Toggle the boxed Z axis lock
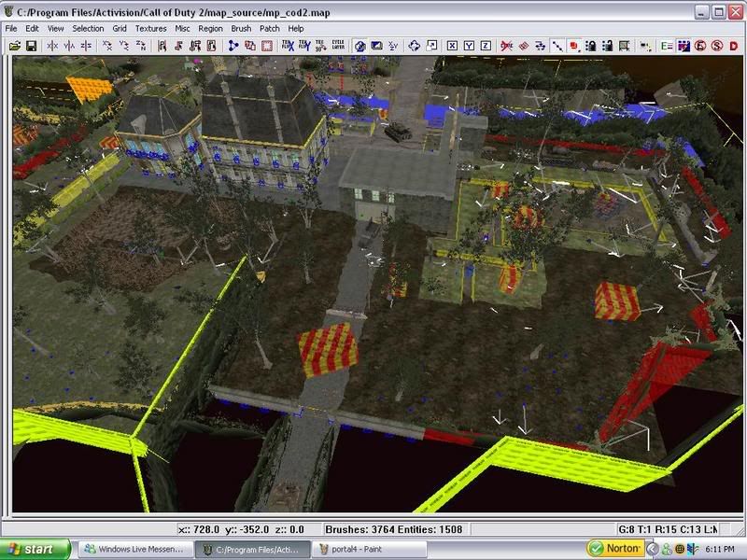This screenshot has height=560, width=747. [x=486, y=45]
